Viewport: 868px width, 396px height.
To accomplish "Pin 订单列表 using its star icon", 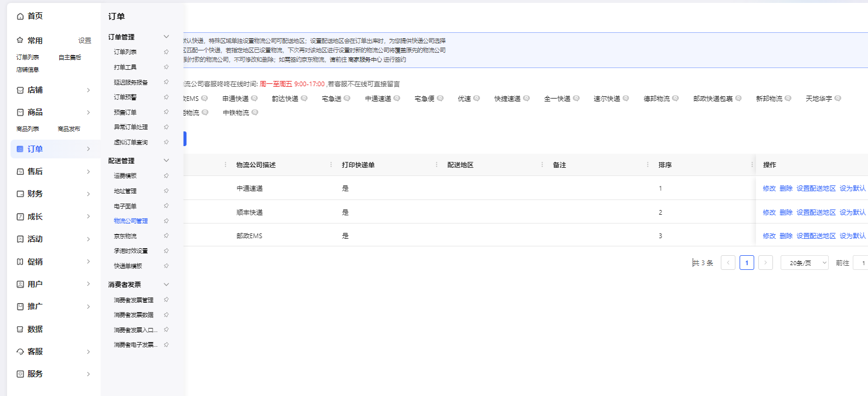I will (166, 52).
